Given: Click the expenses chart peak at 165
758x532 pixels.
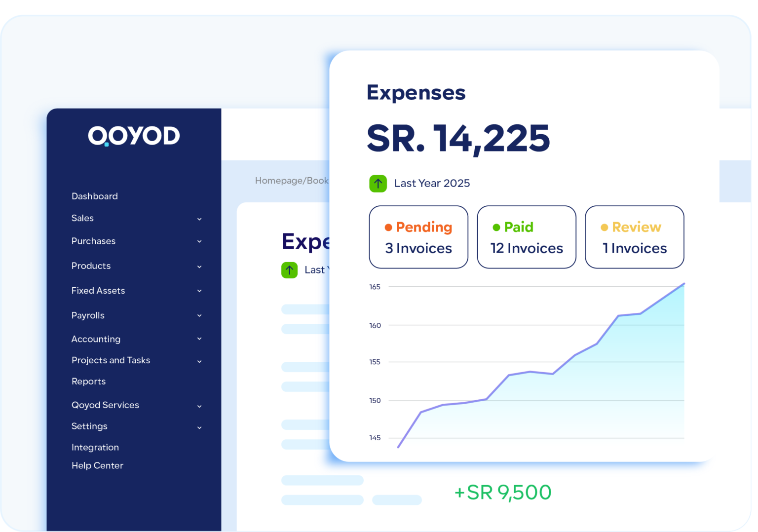Looking at the screenshot, I should point(683,284).
